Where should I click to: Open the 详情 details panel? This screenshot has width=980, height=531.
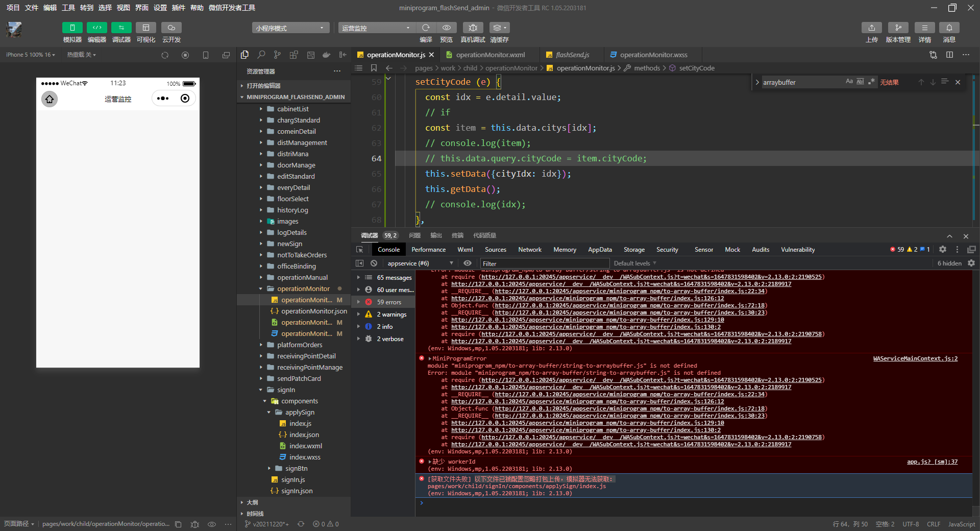click(925, 28)
